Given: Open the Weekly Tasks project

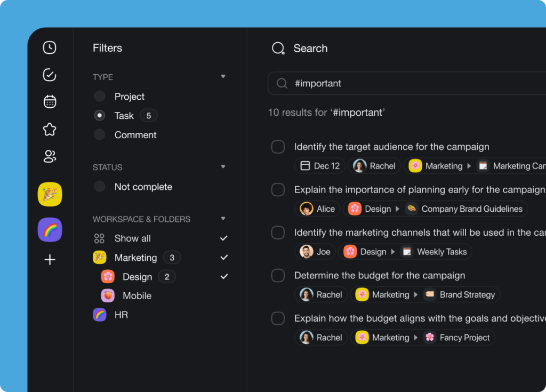Looking at the screenshot, I should [x=435, y=251].
